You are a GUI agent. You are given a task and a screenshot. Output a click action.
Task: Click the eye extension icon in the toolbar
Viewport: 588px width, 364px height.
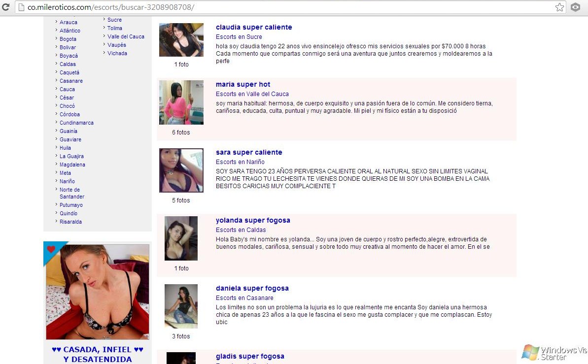pos(575,7)
